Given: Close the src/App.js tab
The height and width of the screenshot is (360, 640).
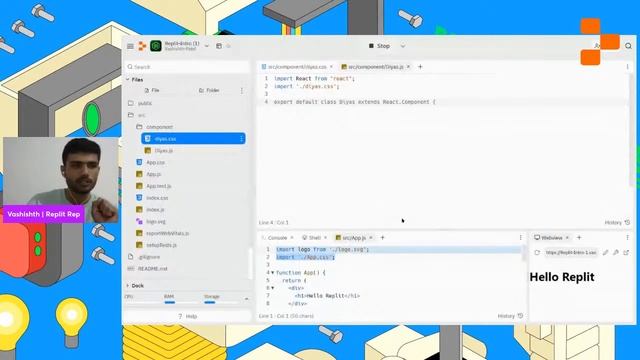Looking at the screenshot, I should 371,238.
